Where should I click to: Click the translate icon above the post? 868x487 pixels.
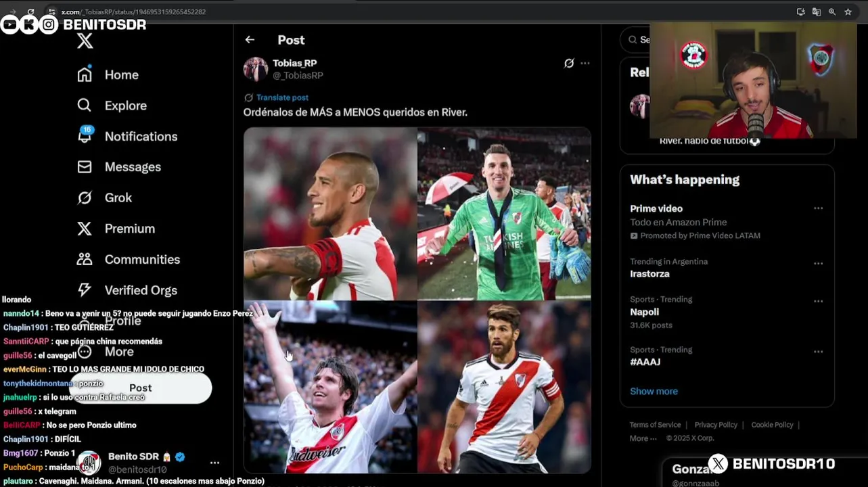click(x=248, y=97)
